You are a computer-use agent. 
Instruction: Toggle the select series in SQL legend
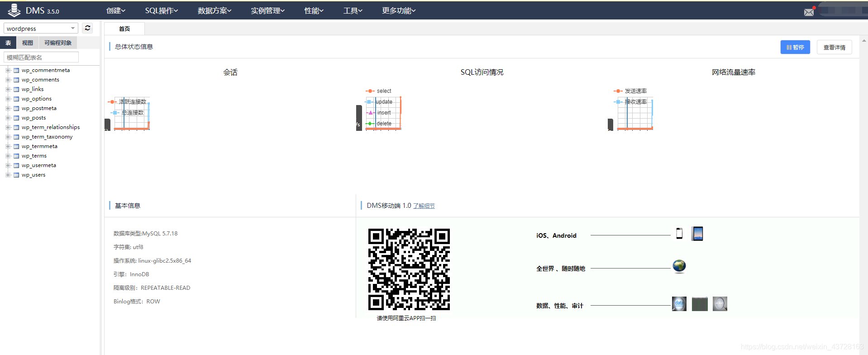(x=379, y=91)
